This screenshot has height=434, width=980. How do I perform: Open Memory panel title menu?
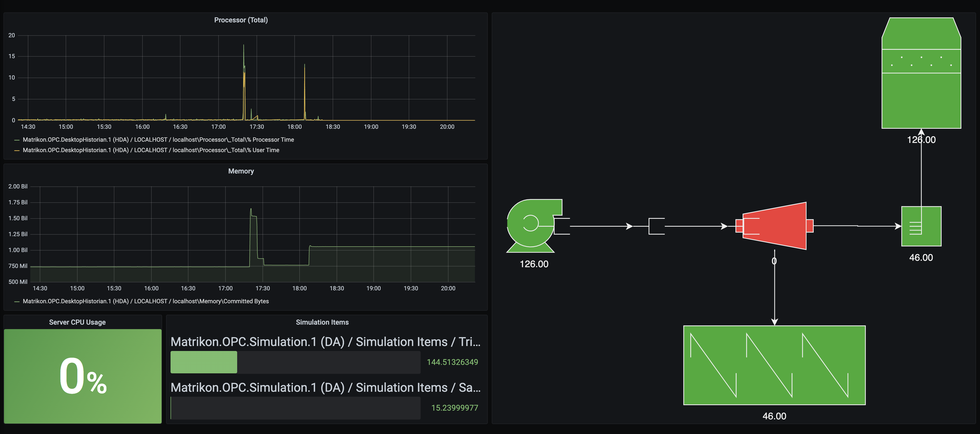pos(241,171)
